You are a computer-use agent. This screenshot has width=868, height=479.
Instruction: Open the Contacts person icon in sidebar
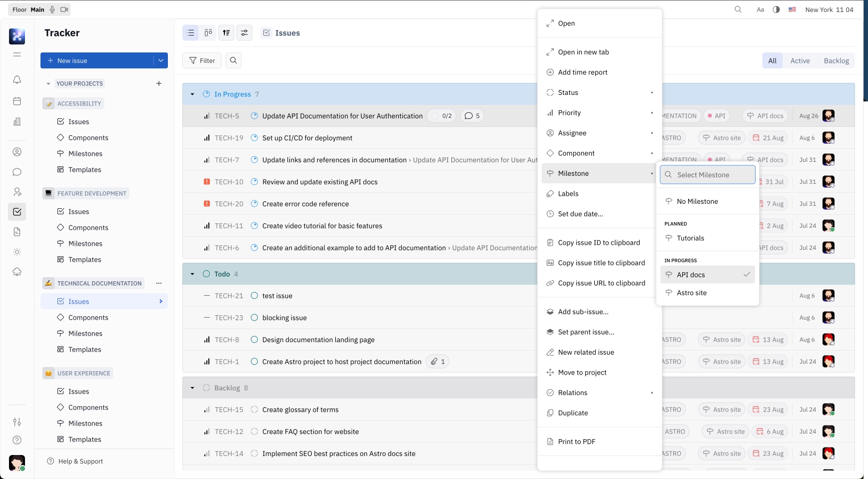pos(17,152)
